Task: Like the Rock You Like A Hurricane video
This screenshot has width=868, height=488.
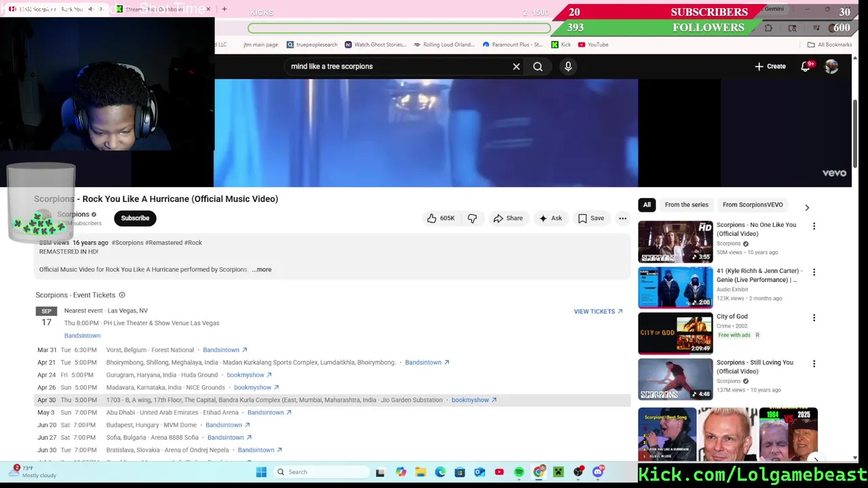Action: pyautogui.click(x=440, y=218)
